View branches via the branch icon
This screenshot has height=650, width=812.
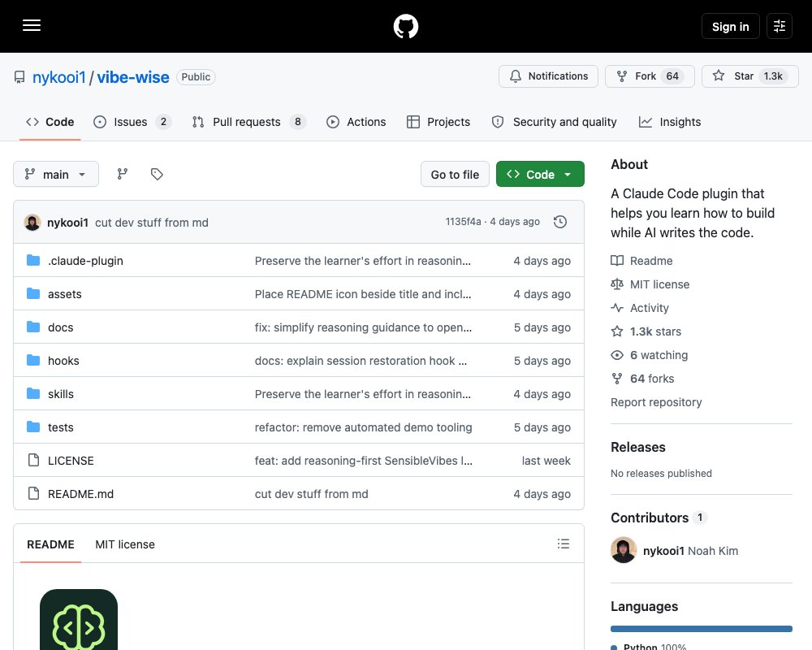pyautogui.click(x=123, y=174)
